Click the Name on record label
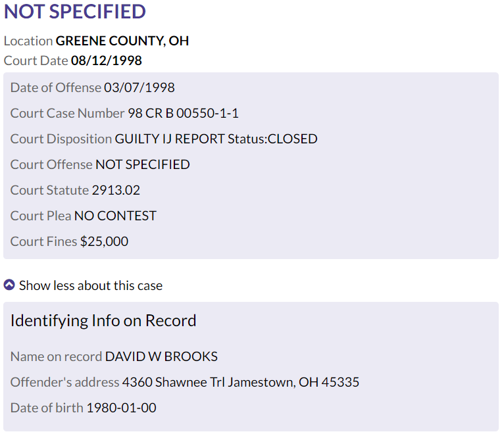504x436 pixels. [x=56, y=356]
